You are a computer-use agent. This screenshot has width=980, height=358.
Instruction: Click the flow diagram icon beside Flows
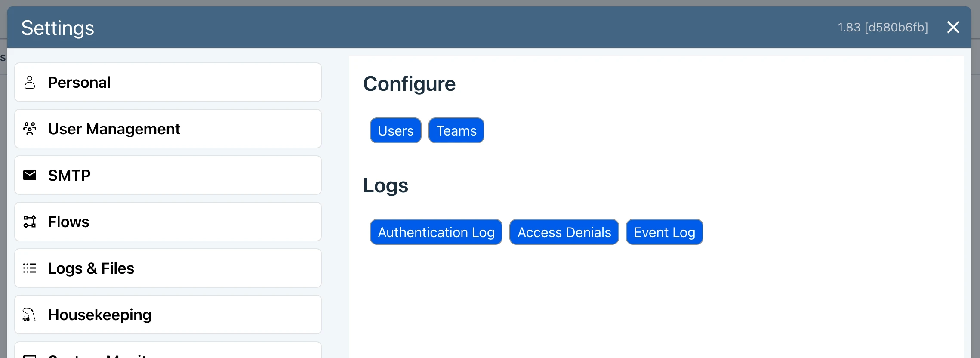(x=30, y=222)
